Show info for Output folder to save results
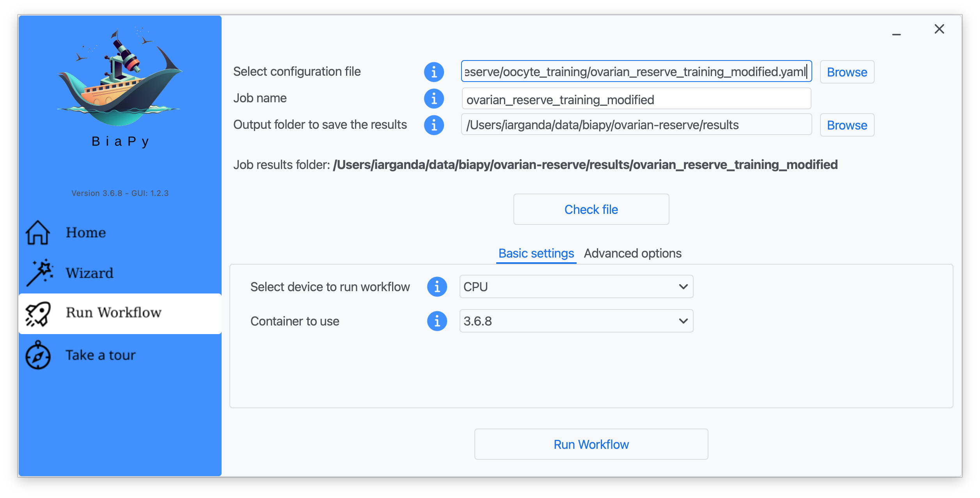Screen dimensions: 980x498 434,125
